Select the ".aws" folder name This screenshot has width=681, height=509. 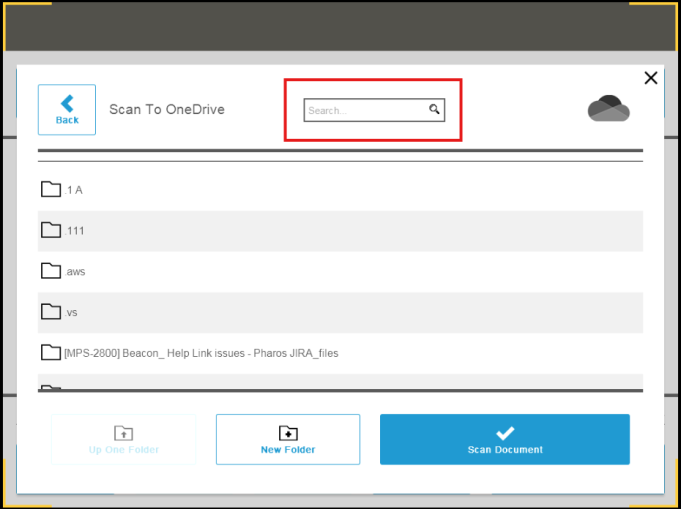coord(75,272)
